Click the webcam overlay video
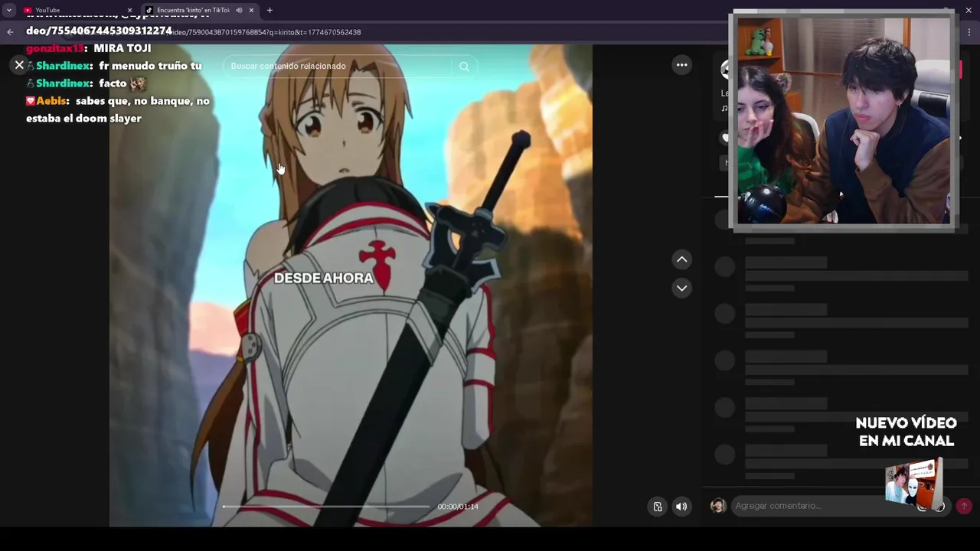 (844, 121)
